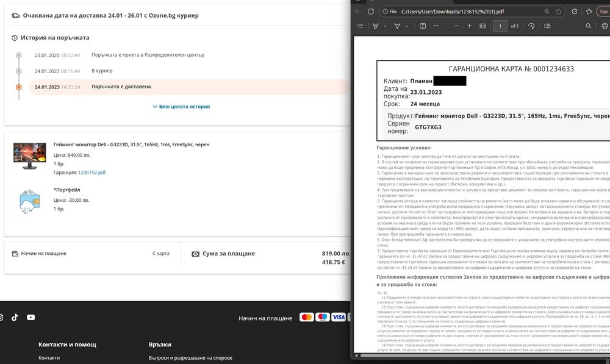Print the PDF document

[x=605, y=26]
